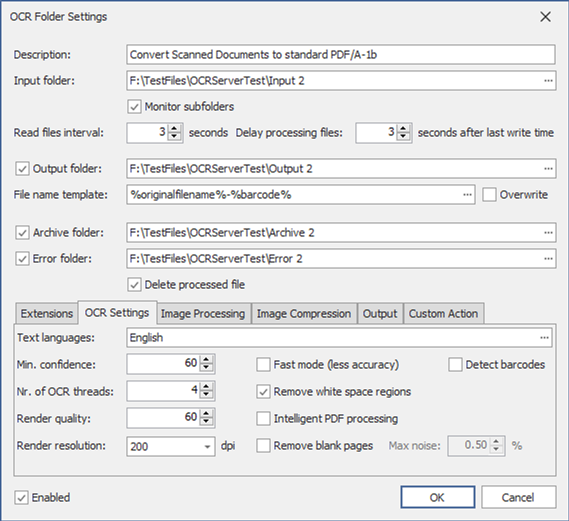Enable the Overwrite checkbox
The width and height of the screenshot is (569, 521).
coord(489,195)
